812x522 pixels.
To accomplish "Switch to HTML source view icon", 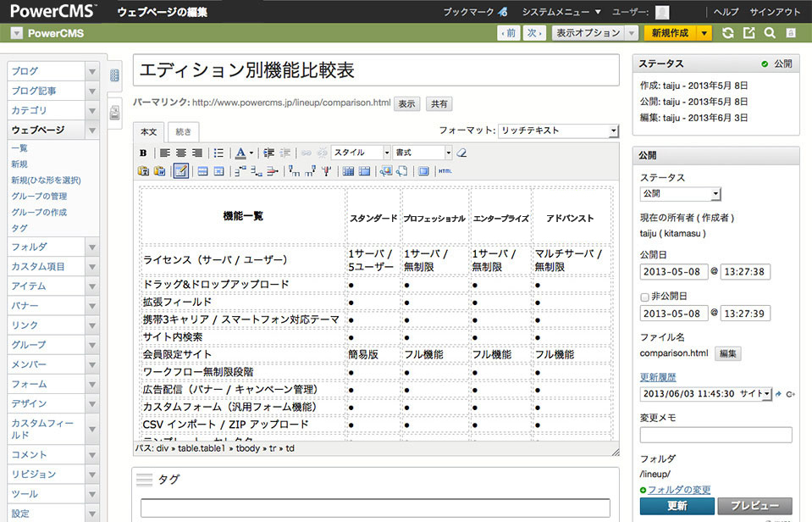I will point(445,171).
